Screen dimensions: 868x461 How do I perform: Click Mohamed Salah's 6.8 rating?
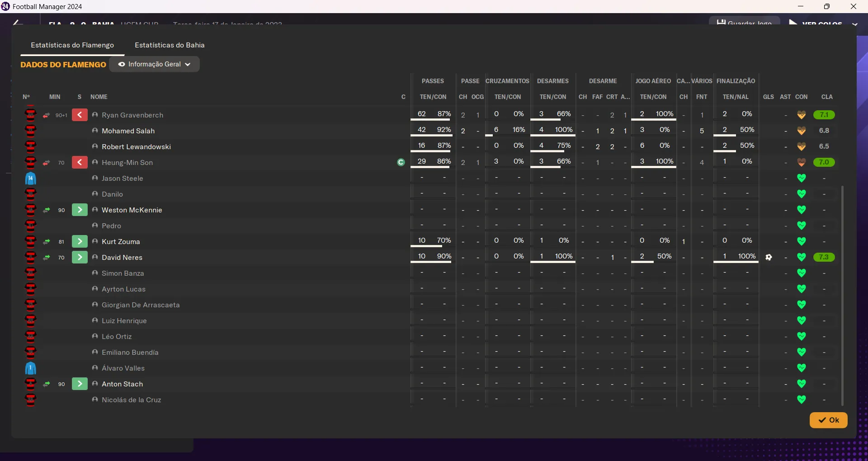pos(824,131)
